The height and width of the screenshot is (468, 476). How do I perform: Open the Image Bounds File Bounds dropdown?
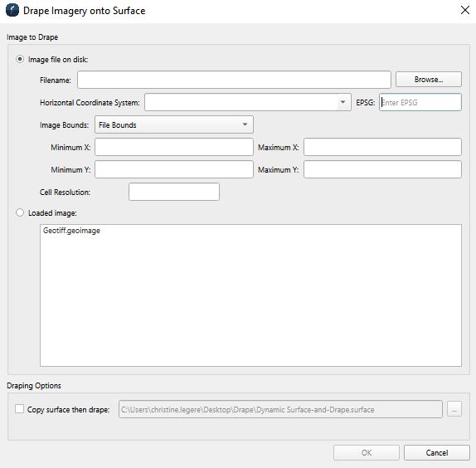[174, 124]
